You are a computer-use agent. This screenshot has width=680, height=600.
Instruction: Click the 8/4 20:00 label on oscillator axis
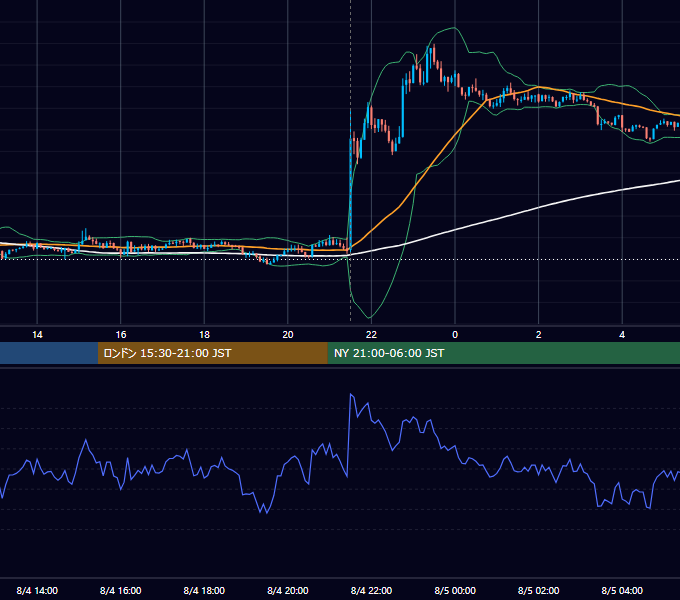click(288, 590)
